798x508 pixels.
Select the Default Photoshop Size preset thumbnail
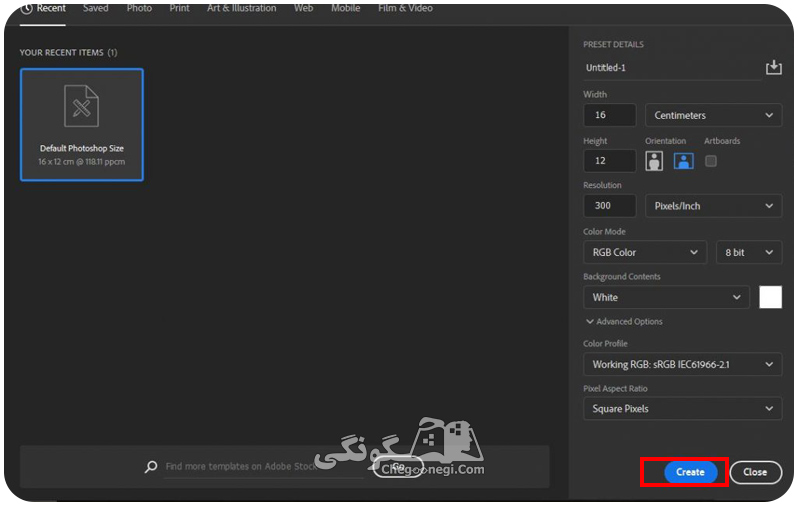click(82, 125)
